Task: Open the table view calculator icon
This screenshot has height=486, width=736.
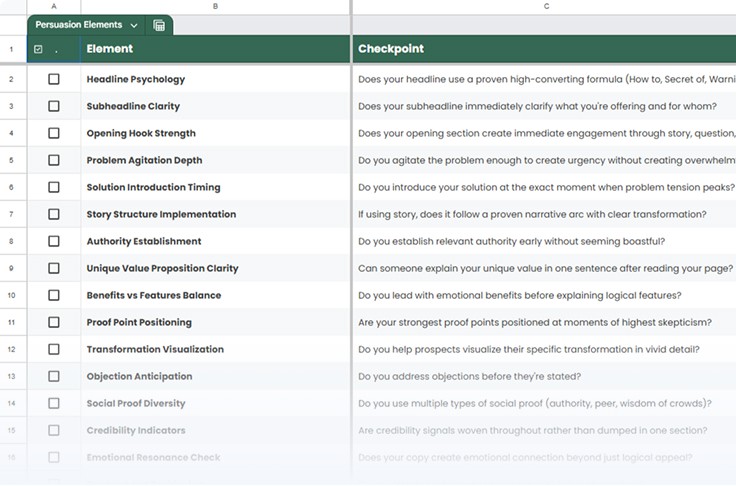Action: pos(159,25)
